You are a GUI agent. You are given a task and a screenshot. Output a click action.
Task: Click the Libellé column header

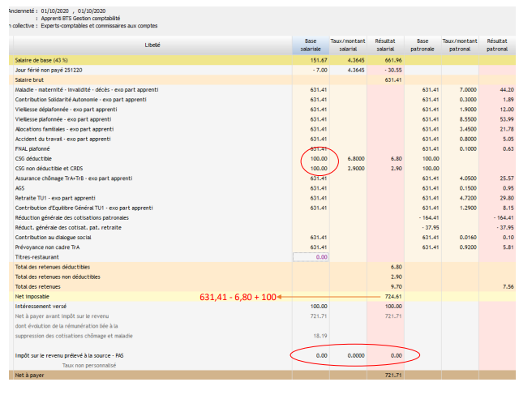152,45
